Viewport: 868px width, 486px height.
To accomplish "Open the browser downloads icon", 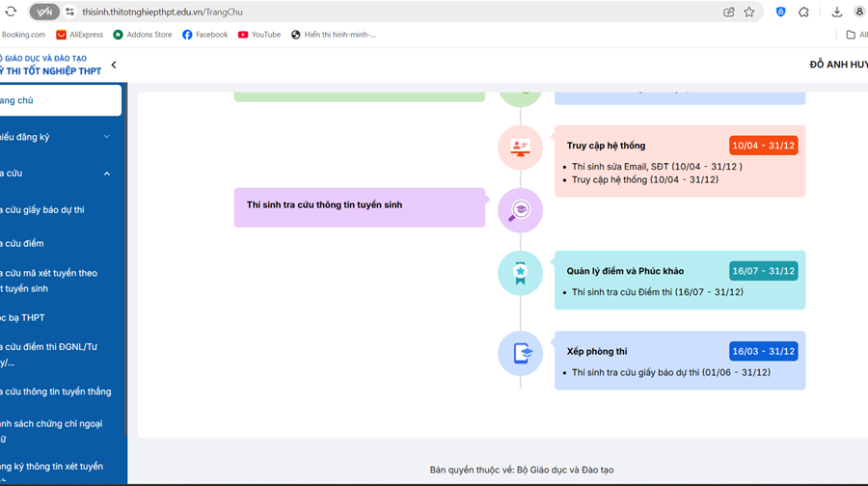I will point(836,12).
